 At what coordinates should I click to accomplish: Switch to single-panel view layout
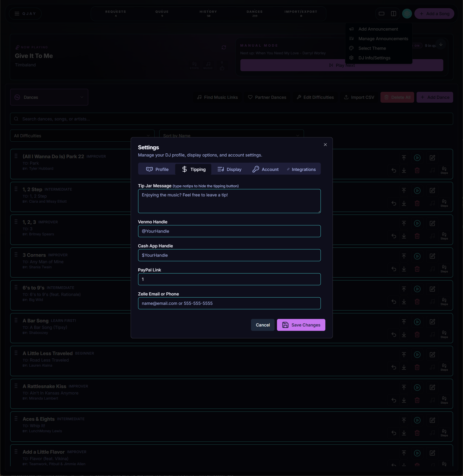[x=381, y=14]
